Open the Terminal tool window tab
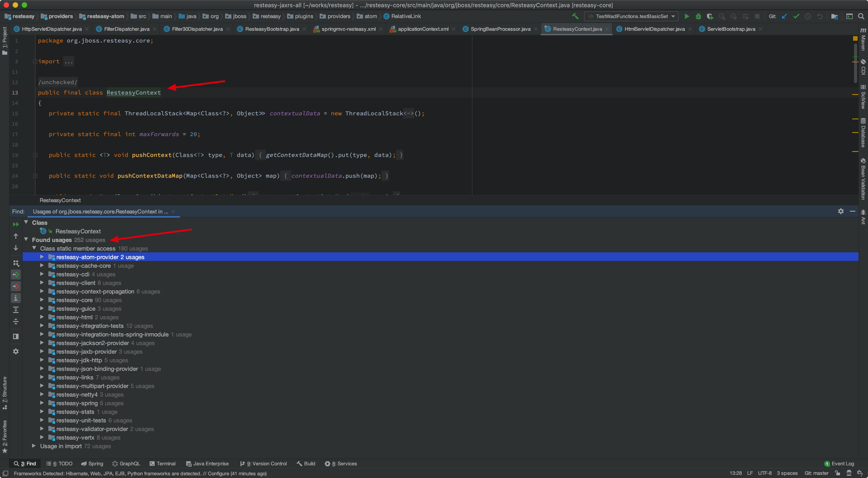 [163, 464]
